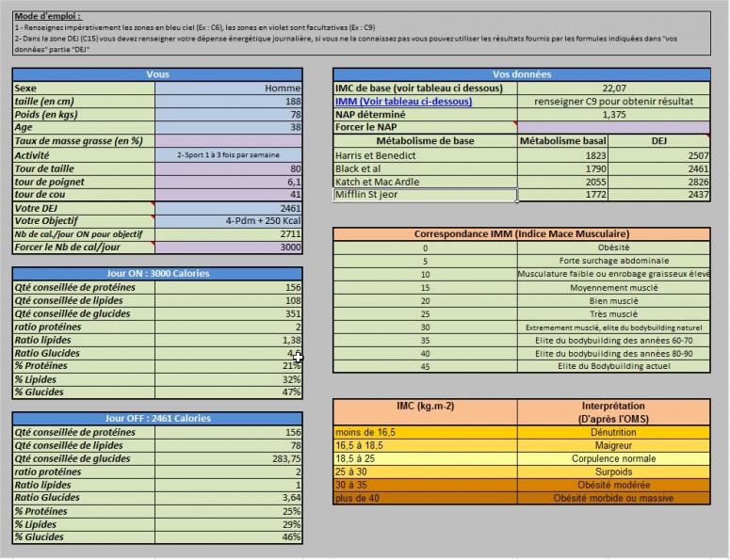Select the Bien musclé cell
The image size is (730, 560).
point(613,301)
